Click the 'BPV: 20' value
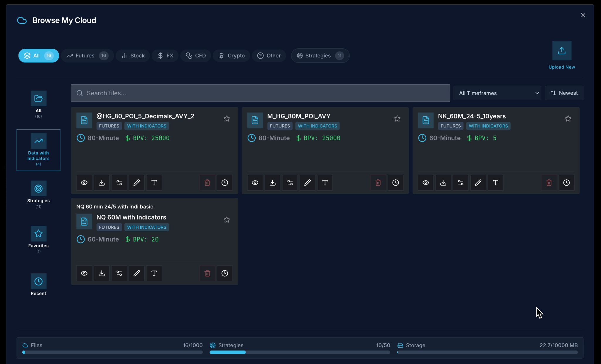 click(146, 239)
